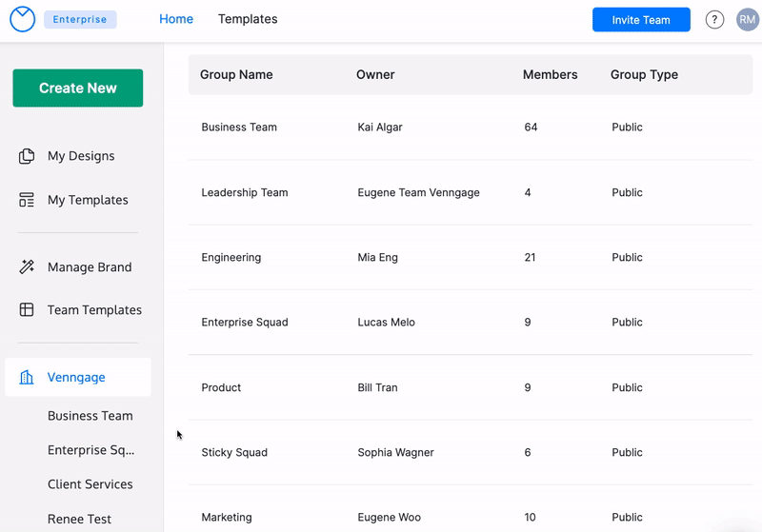Open Renee Test group in sidebar
Screen dimensions: 762x532
click(x=80, y=520)
